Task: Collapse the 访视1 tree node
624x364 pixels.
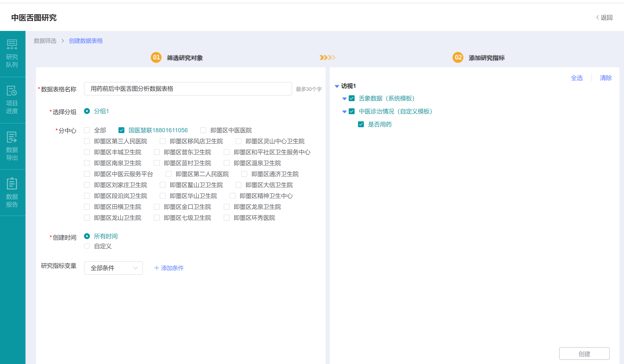Action: point(337,86)
